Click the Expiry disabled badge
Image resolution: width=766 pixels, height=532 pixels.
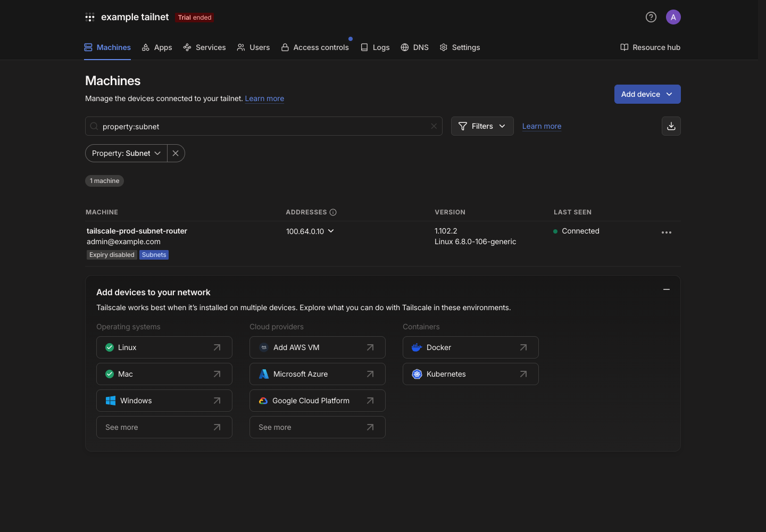pos(112,255)
